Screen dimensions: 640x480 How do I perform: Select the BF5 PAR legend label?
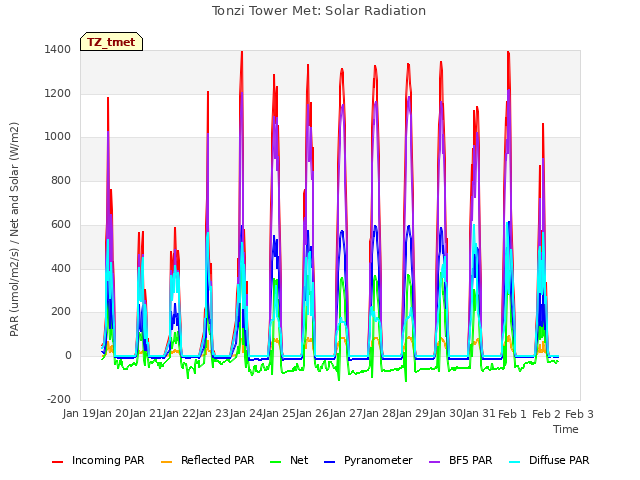point(471,460)
